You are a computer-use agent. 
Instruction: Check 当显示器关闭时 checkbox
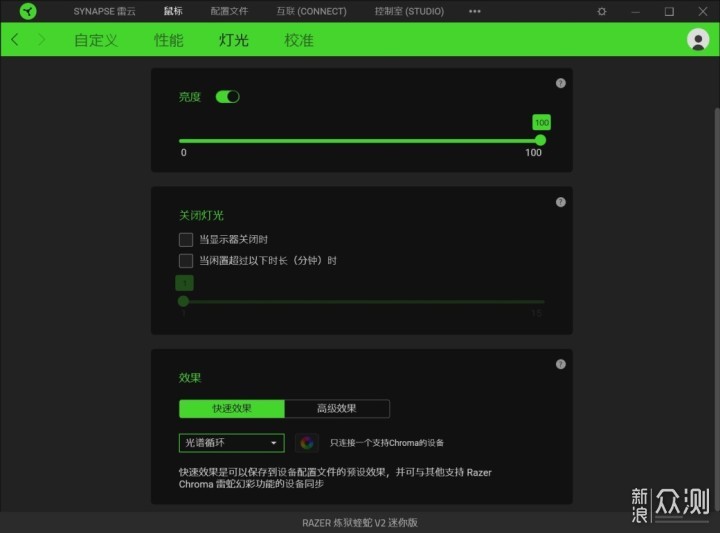coord(186,239)
